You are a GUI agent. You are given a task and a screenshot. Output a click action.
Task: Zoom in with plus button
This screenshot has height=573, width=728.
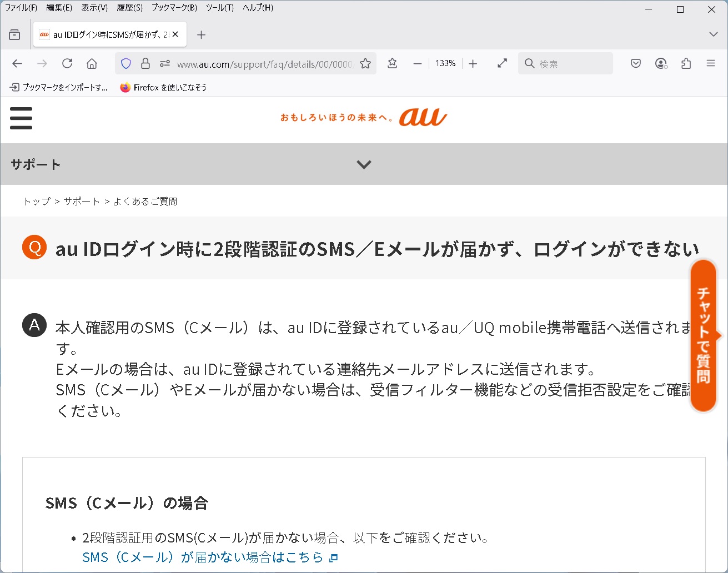[x=473, y=64]
